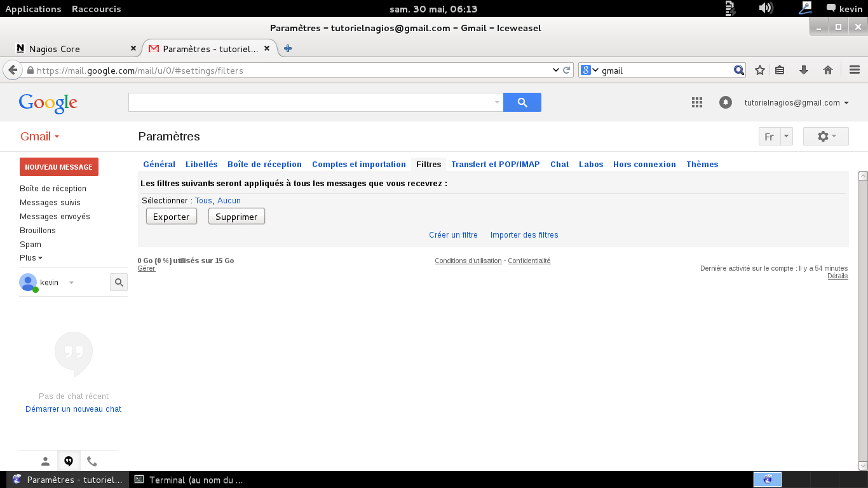Bookmark this page with the star icon
Screen dimensions: 868x488
pos(759,70)
